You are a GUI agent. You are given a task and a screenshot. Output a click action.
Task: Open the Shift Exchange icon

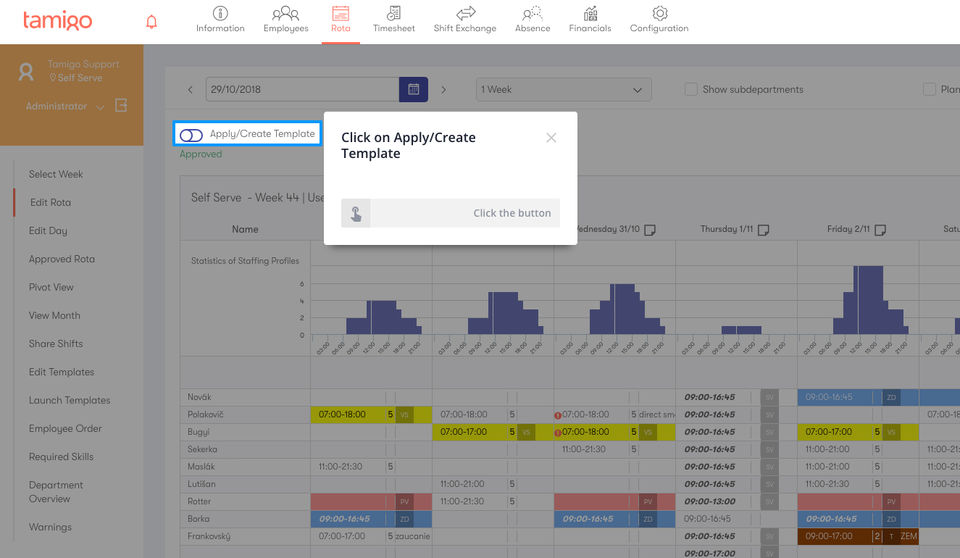pos(465,13)
